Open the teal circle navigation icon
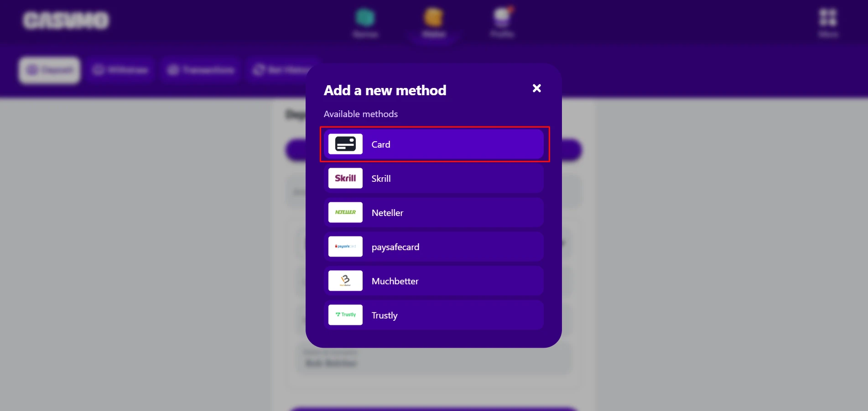This screenshot has width=868, height=411. coord(365,18)
